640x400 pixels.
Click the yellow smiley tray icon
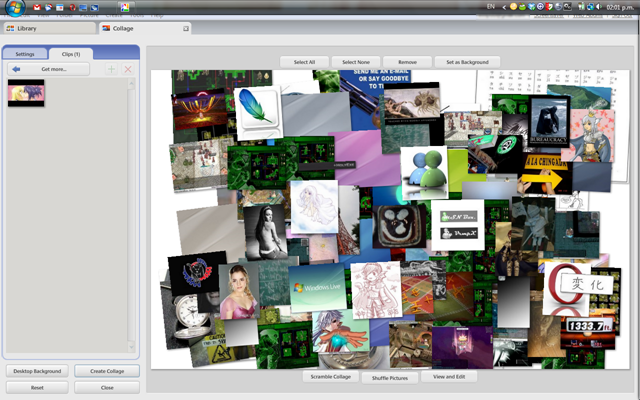(x=513, y=7)
